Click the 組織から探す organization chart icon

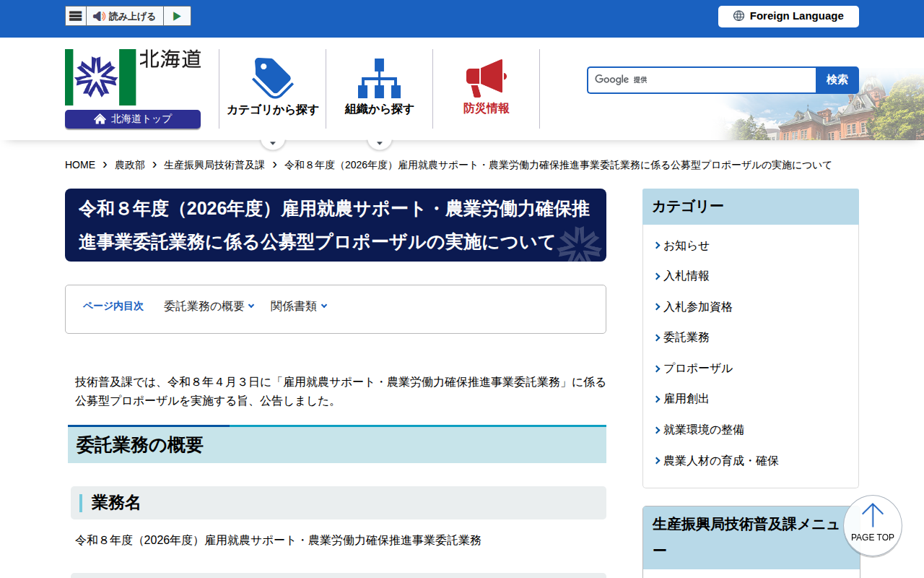pyautogui.click(x=379, y=78)
